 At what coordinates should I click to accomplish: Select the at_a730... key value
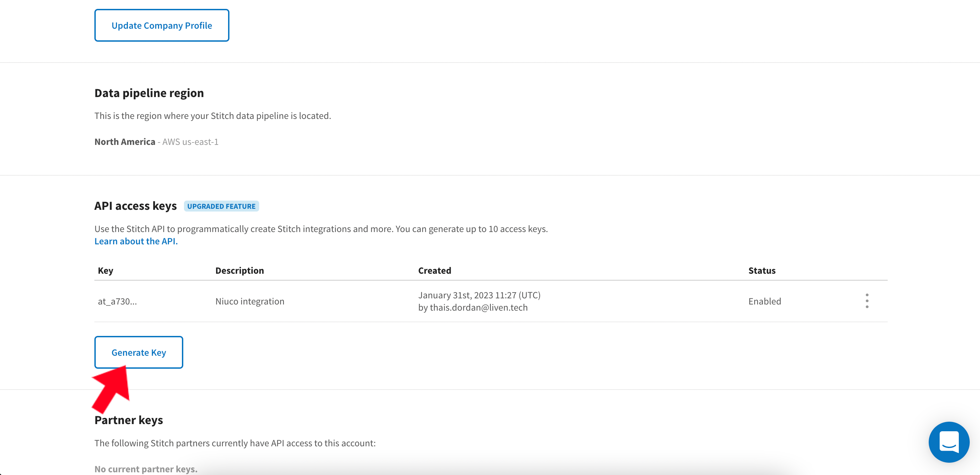click(x=117, y=301)
